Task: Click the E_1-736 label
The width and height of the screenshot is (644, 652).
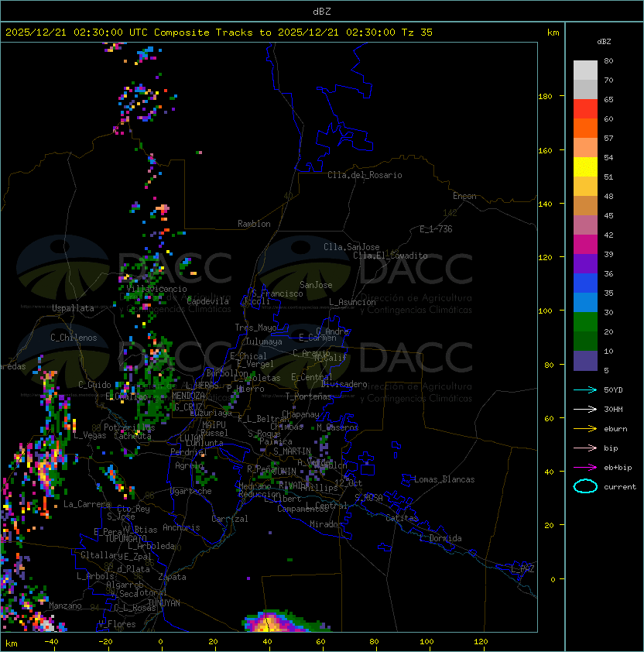Action: (x=436, y=229)
